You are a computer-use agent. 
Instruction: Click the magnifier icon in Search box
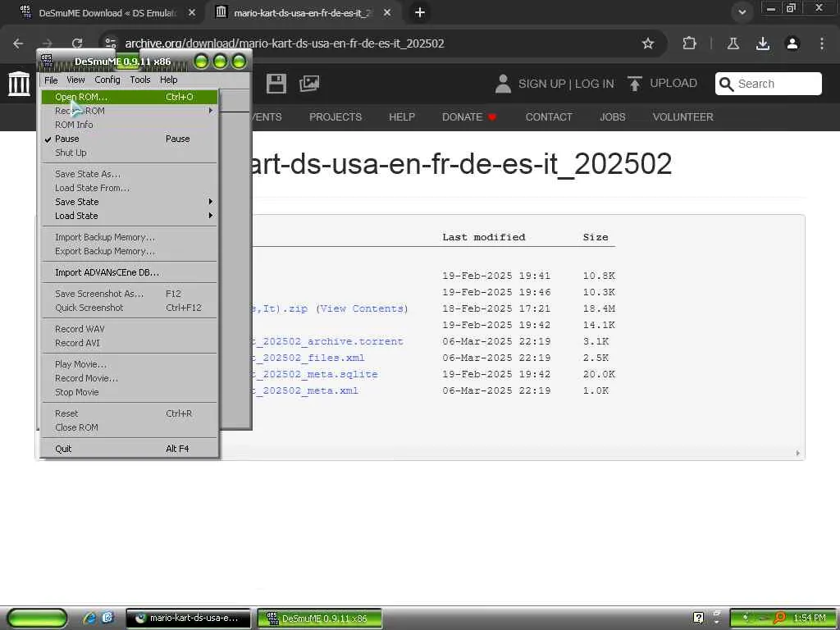coord(726,84)
